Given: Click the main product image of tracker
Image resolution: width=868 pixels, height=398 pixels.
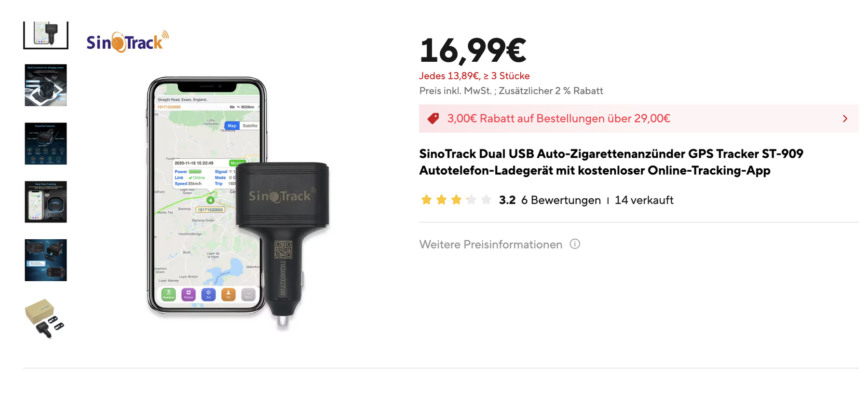Looking at the screenshot, I should 239,203.
